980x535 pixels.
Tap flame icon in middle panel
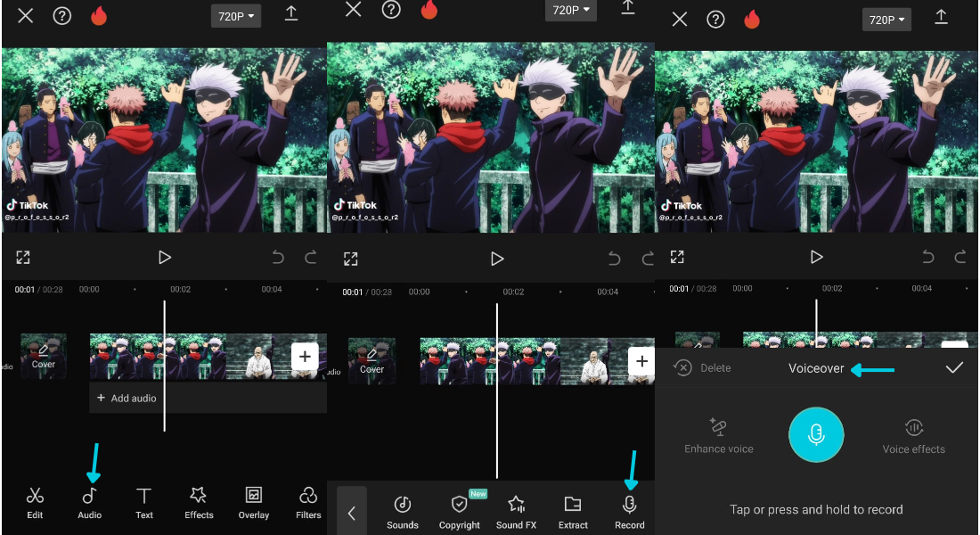pyautogui.click(x=429, y=10)
